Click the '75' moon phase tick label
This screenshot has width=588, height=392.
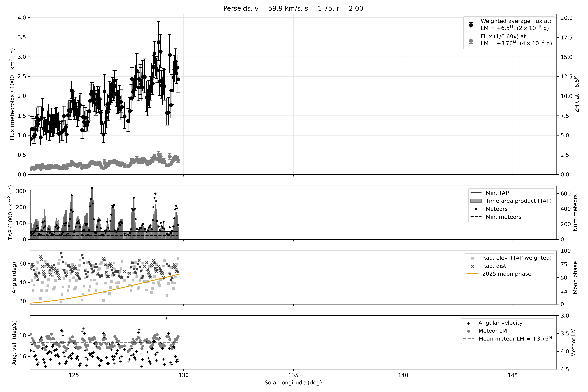point(564,264)
